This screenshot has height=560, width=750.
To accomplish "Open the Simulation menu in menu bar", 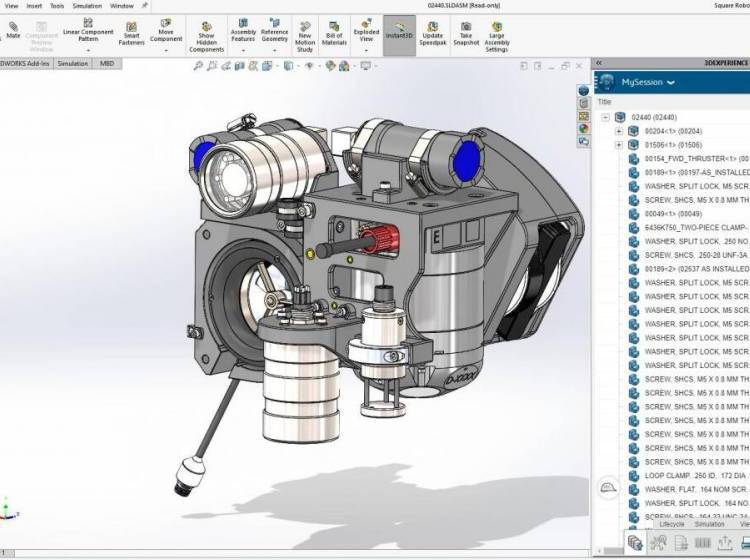I will 87,5.
